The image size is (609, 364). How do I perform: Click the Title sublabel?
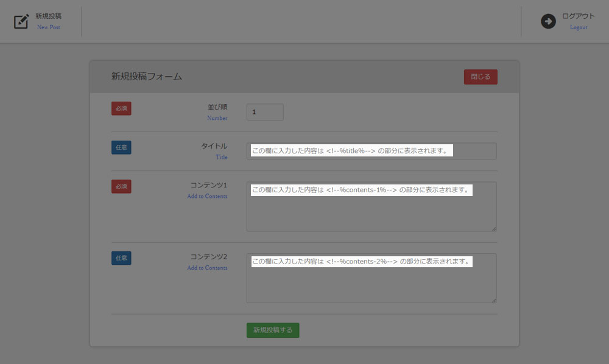222,157
